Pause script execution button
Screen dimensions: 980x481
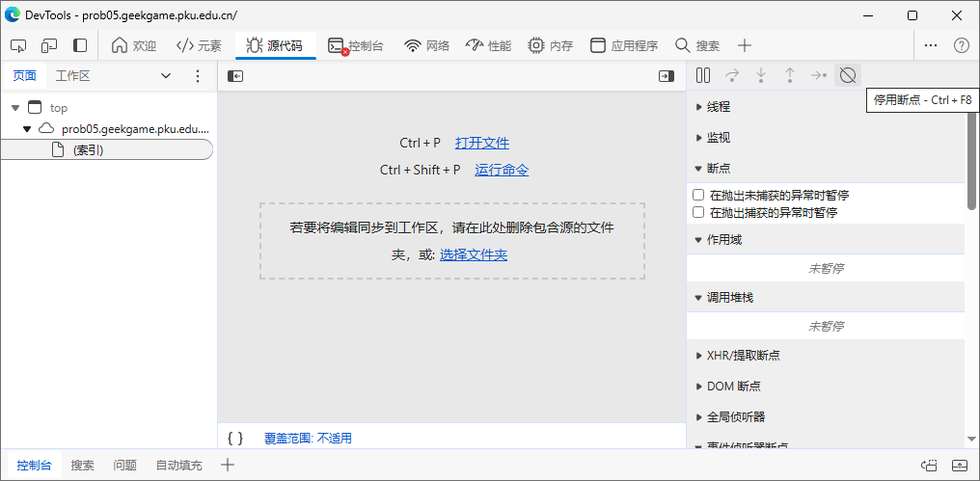click(x=703, y=75)
